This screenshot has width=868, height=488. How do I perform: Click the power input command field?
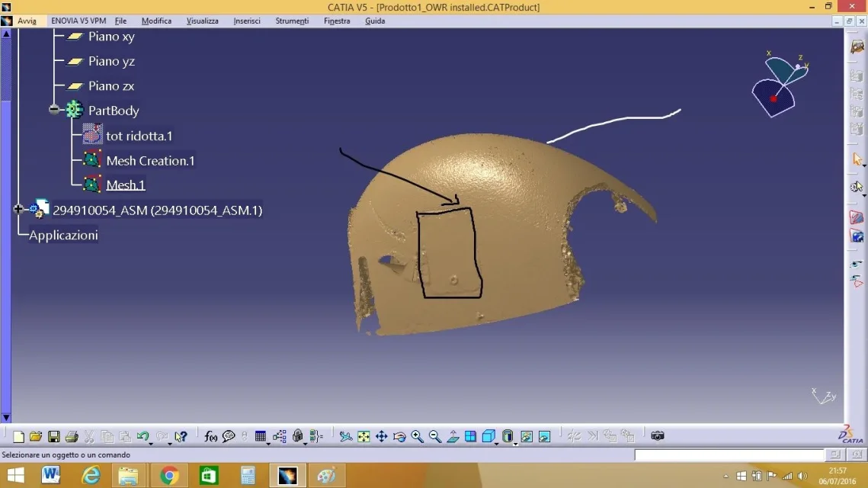coord(729,454)
